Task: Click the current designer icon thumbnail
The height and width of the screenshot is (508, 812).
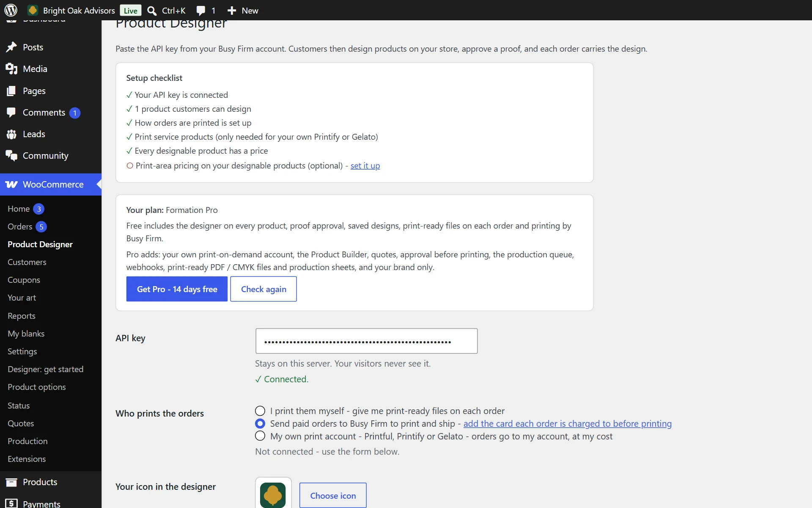Action: [273, 494]
